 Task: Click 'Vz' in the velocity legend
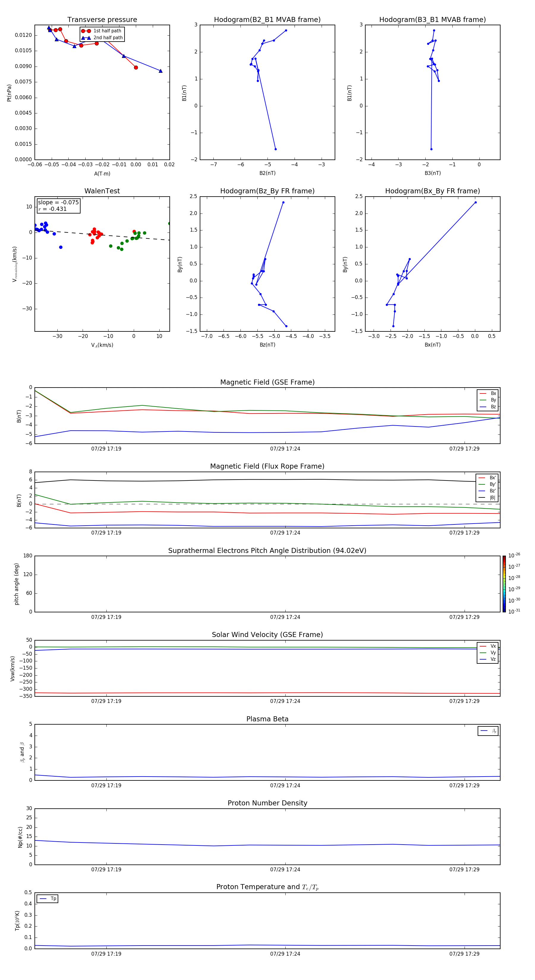(x=493, y=659)
